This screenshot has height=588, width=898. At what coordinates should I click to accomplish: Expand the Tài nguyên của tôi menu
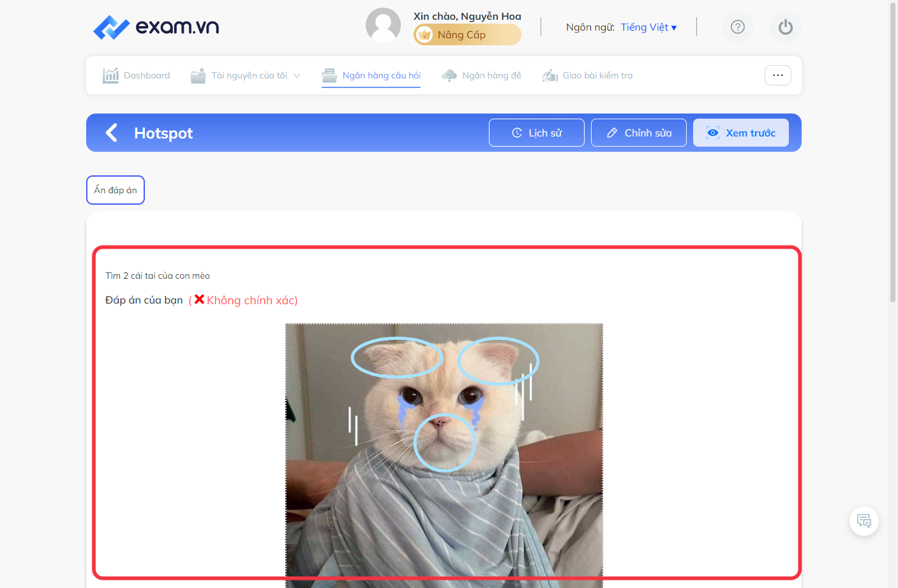(246, 75)
